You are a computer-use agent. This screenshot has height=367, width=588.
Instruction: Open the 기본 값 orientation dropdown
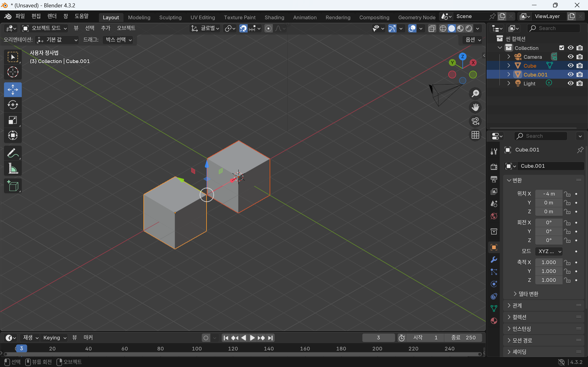point(57,40)
